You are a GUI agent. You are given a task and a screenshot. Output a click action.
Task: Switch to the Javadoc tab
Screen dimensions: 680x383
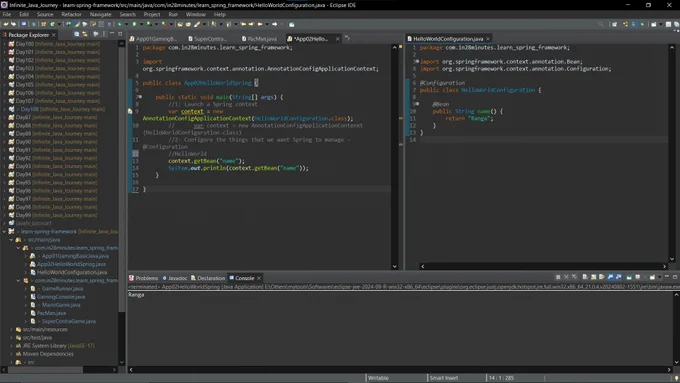(175, 278)
